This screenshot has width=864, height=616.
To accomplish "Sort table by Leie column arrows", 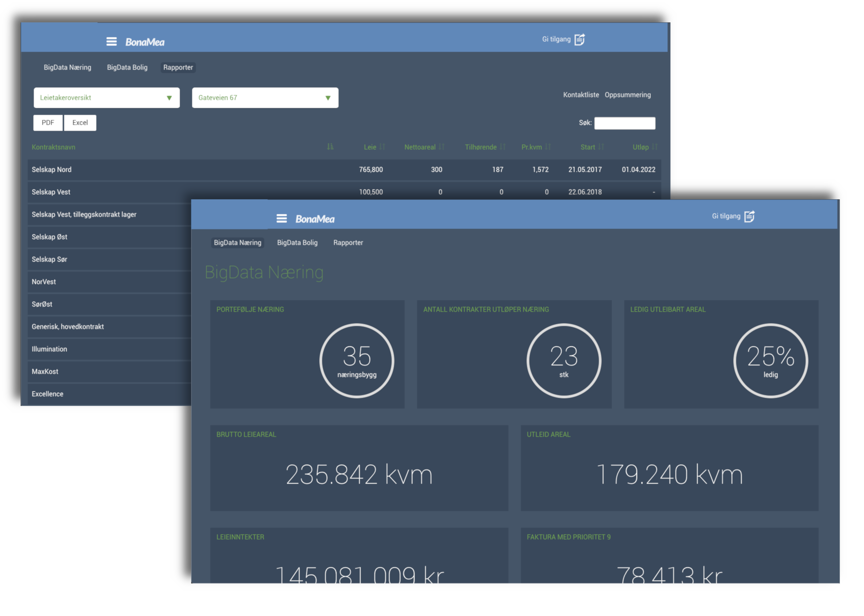I will (x=382, y=147).
